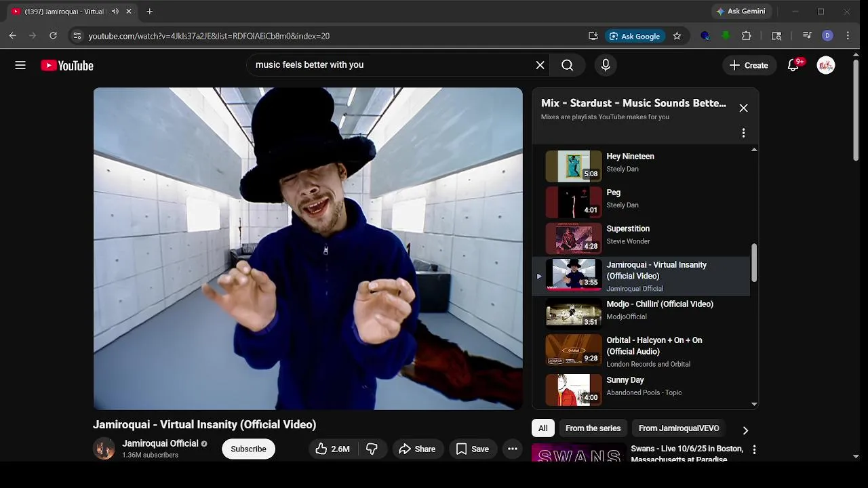868x488 pixels.
Task: Click the Swans Live video thumbnail
Action: (x=578, y=453)
